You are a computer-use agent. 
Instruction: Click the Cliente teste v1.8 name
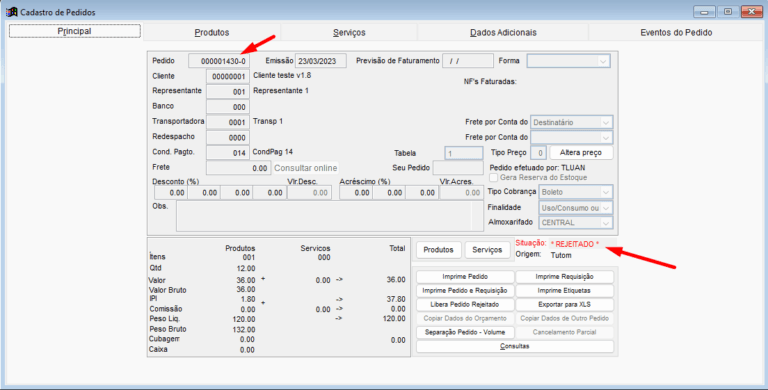(x=282, y=75)
